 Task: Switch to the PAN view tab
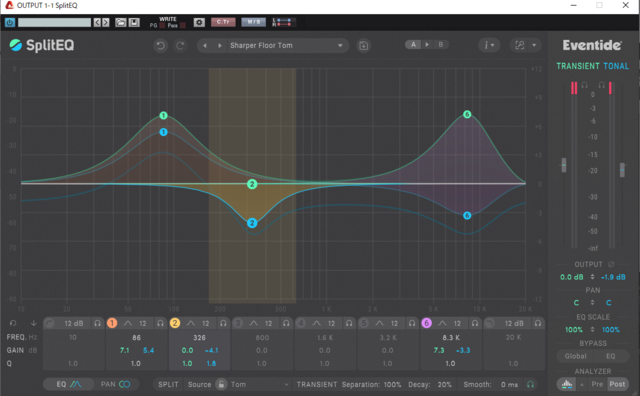(116, 384)
